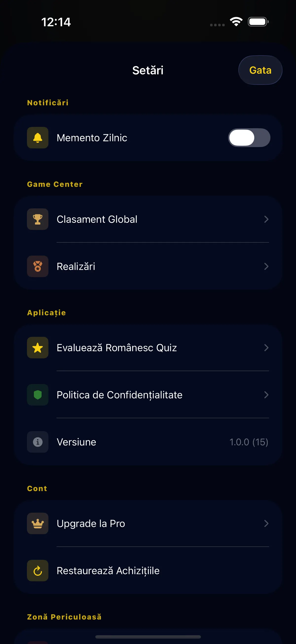The height and width of the screenshot is (644, 296).
Task: Open Politica de Confidențialitate chevron
Action: coord(266,395)
